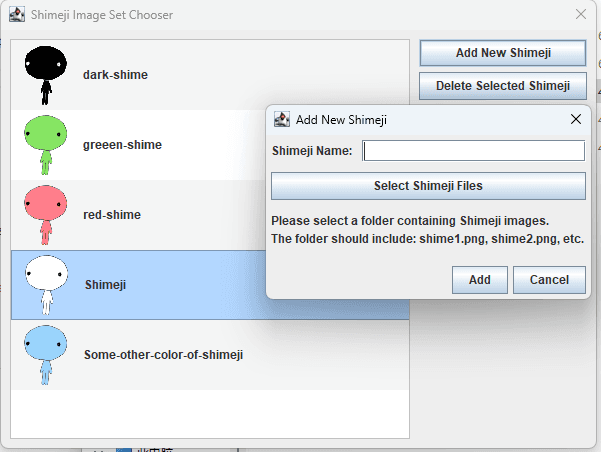Image resolution: width=601 pixels, height=452 pixels.
Task: Click the green shimeji character thumbnail
Action: (46, 145)
